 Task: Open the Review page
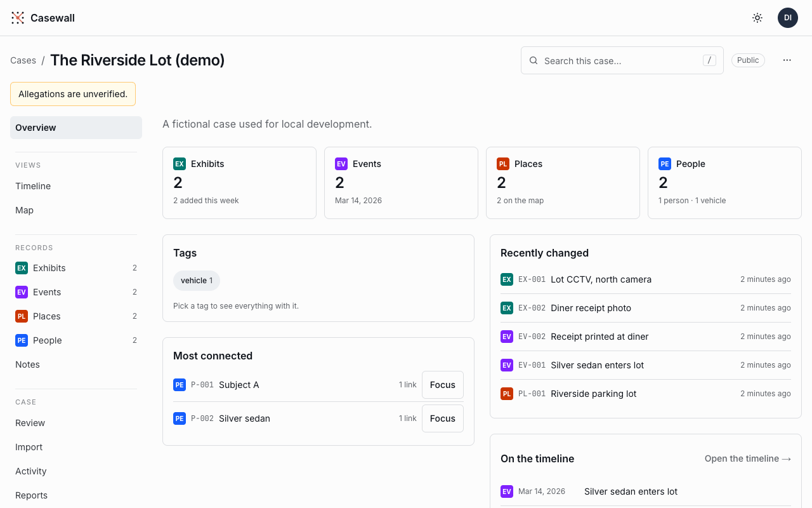pyautogui.click(x=76, y=423)
